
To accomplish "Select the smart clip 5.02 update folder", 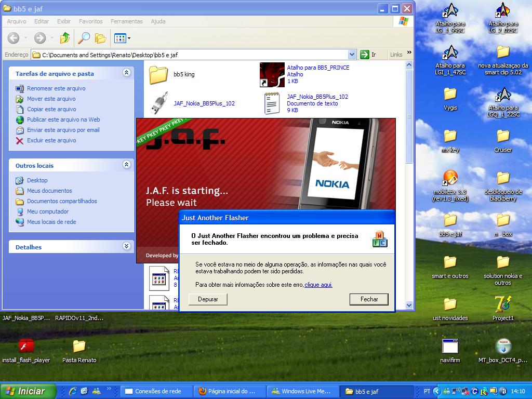I will [503, 60].
